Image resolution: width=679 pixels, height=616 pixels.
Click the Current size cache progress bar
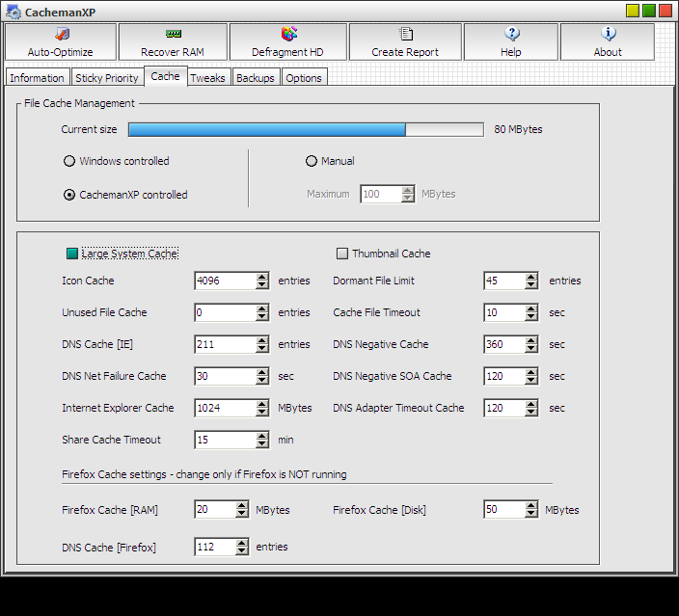click(306, 129)
